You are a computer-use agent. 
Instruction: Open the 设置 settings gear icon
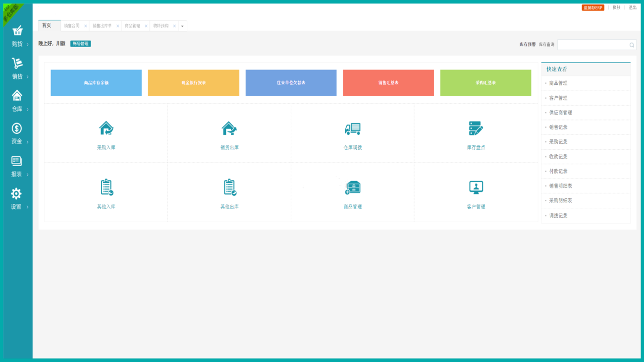point(16,193)
